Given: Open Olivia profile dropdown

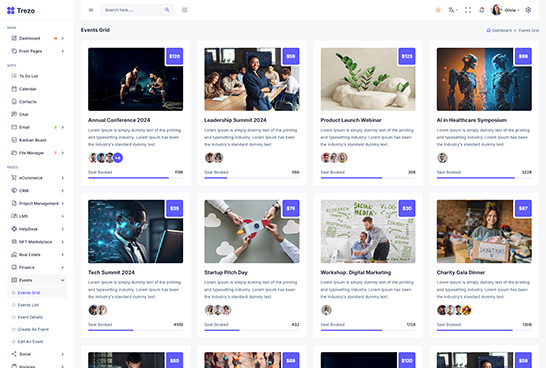Looking at the screenshot, I should pos(505,10).
